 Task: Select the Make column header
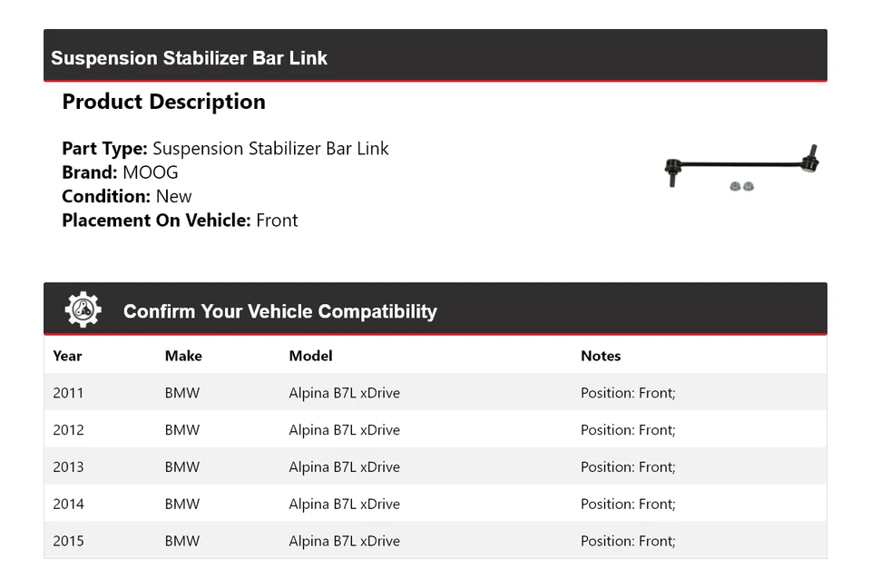coord(183,356)
